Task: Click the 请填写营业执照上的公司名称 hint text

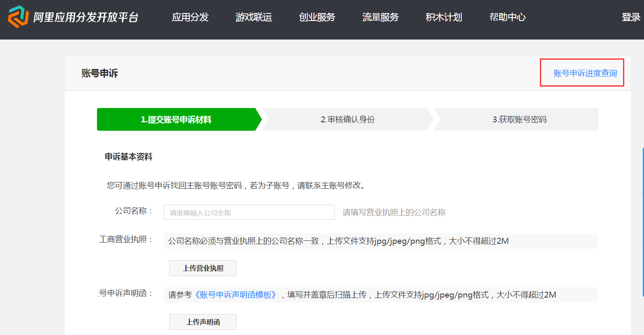Action: 394,212
